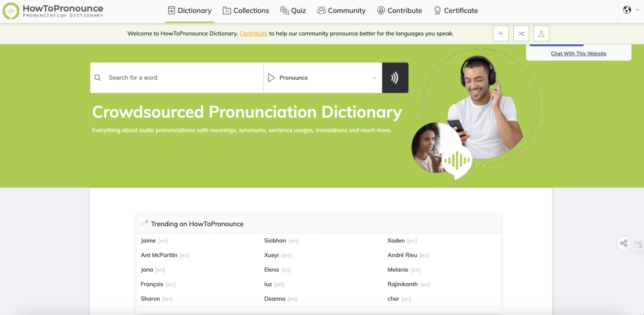Click the plus add-word icon
644x315 pixels.
500,33
